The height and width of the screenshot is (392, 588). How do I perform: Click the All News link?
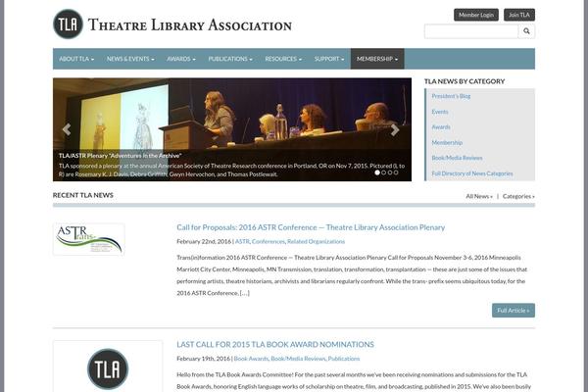click(479, 196)
